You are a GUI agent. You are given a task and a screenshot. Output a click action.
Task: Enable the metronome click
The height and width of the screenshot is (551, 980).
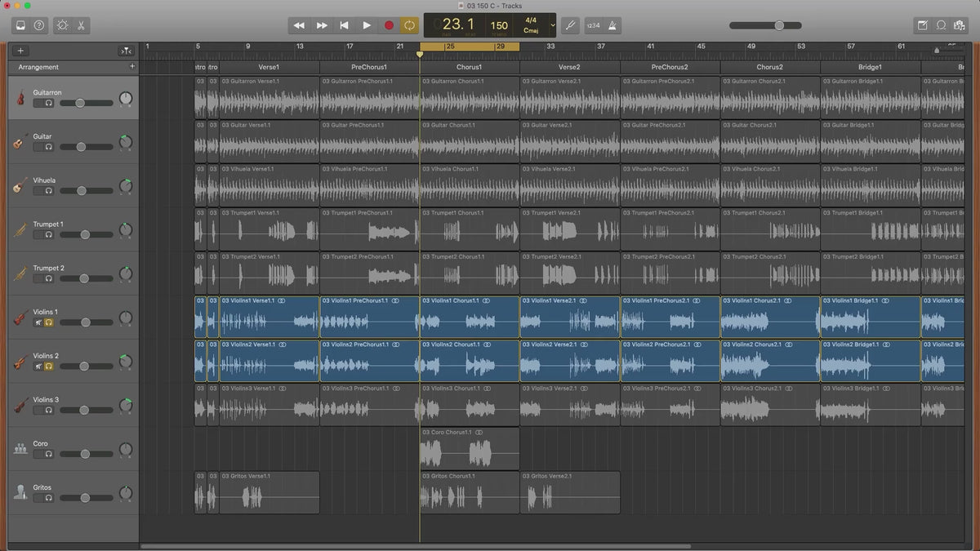point(613,25)
